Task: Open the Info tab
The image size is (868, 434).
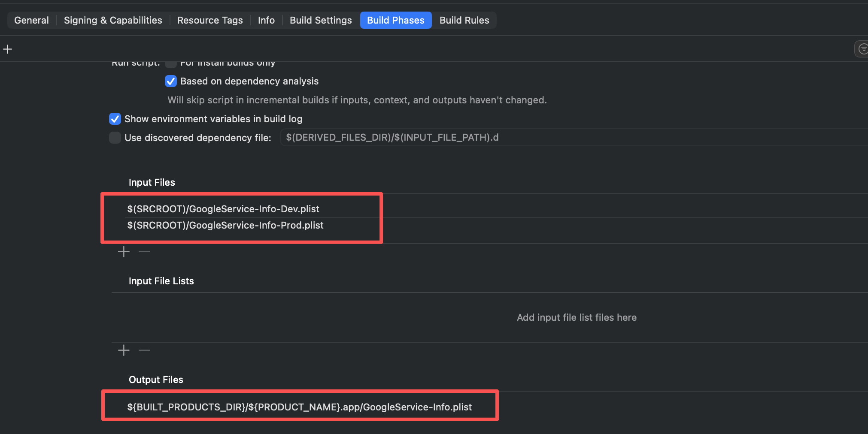Action: [266, 20]
